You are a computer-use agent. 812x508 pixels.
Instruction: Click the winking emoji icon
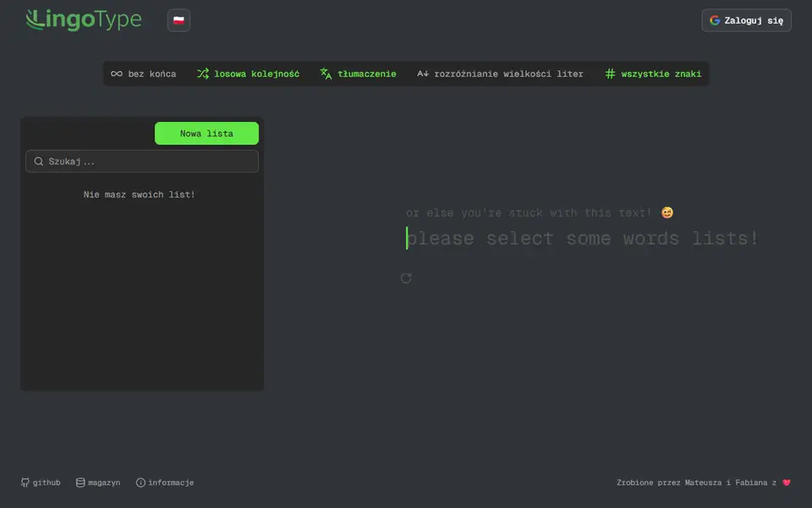point(667,213)
